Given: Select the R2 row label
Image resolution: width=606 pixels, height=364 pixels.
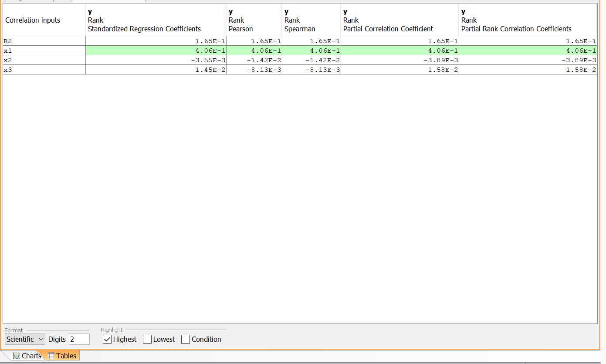Looking at the screenshot, I should coord(44,41).
